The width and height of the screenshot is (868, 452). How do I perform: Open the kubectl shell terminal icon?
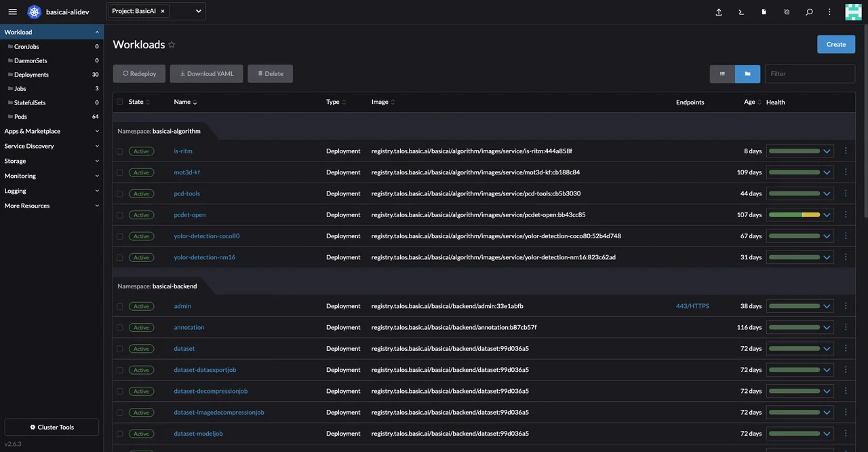pyautogui.click(x=741, y=12)
